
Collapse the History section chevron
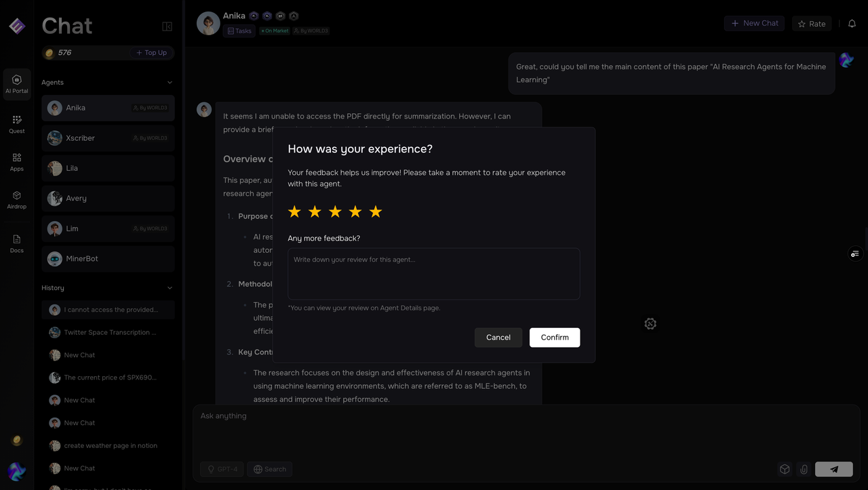(170, 288)
